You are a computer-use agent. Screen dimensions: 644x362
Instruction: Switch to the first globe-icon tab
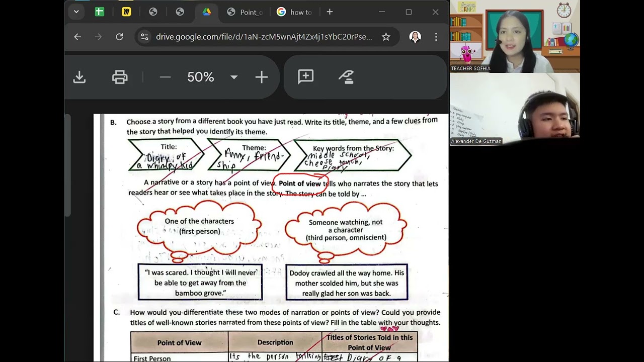(153, 12)
